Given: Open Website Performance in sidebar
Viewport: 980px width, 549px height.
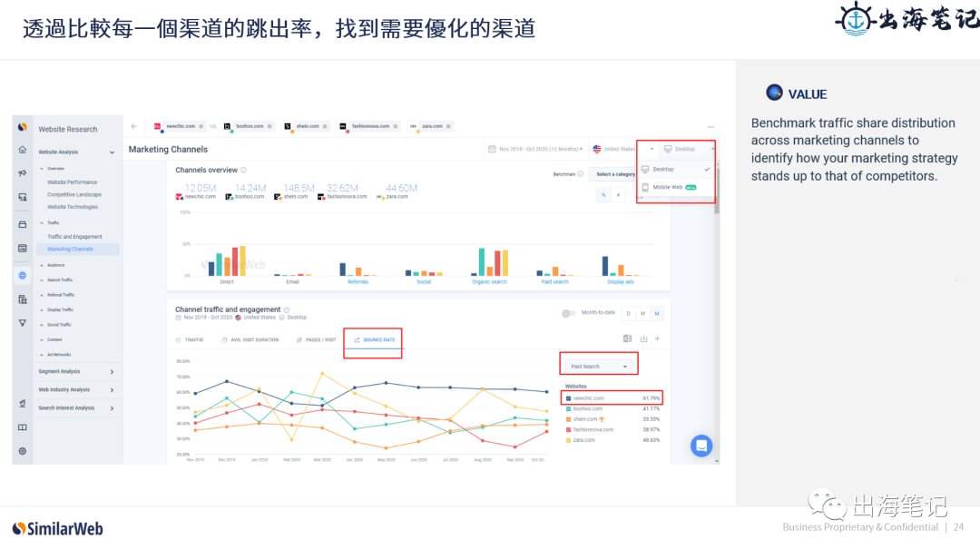Looking at the screenshot, I should [72, 182].
